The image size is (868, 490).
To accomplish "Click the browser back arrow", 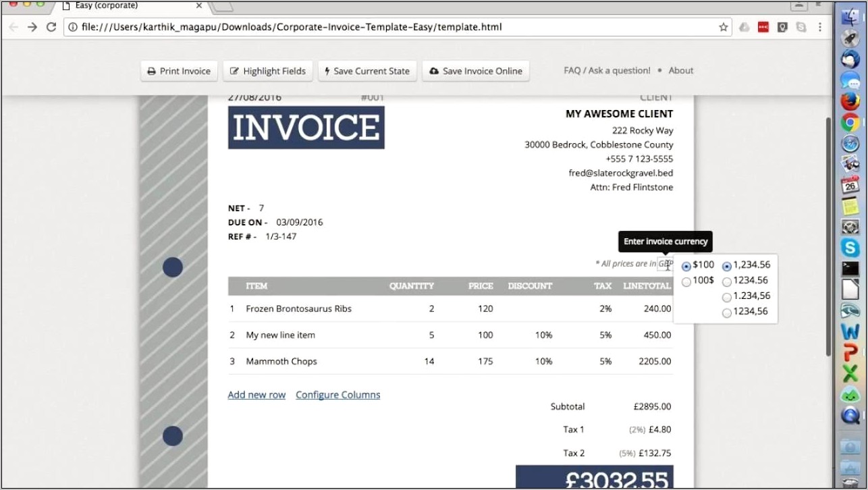I will 13,27.
